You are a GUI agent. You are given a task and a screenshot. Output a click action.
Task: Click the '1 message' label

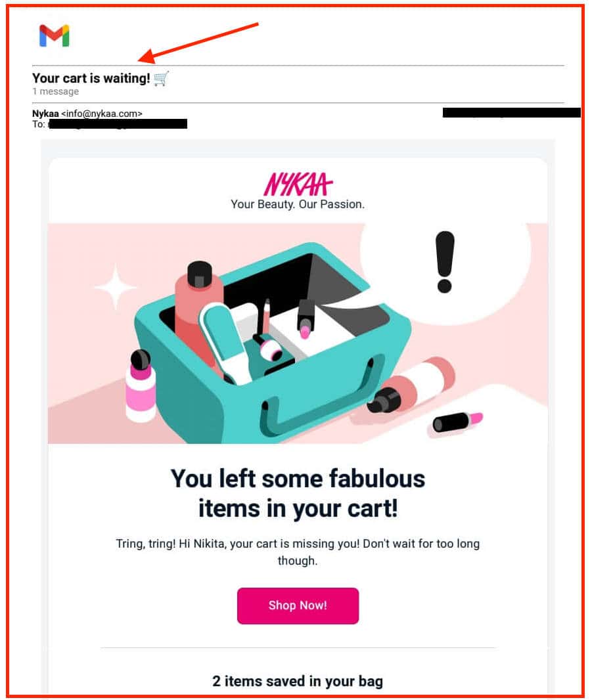click(55, 91)
